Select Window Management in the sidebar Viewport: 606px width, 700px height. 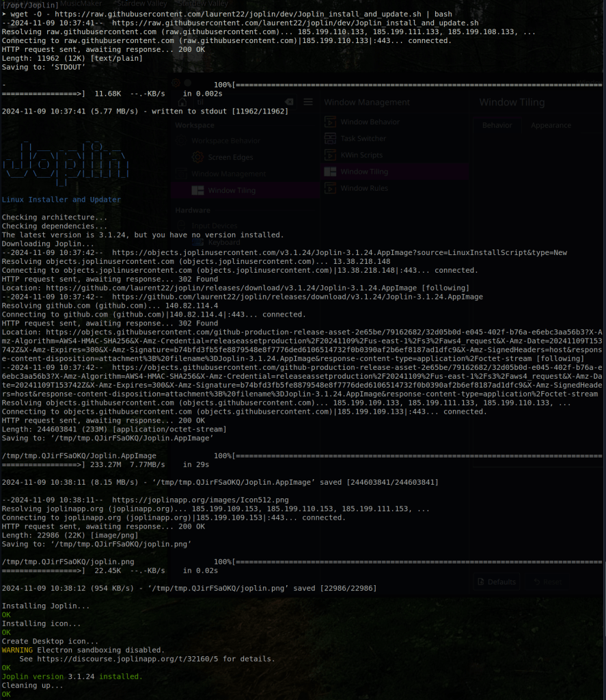click(228, 174)
